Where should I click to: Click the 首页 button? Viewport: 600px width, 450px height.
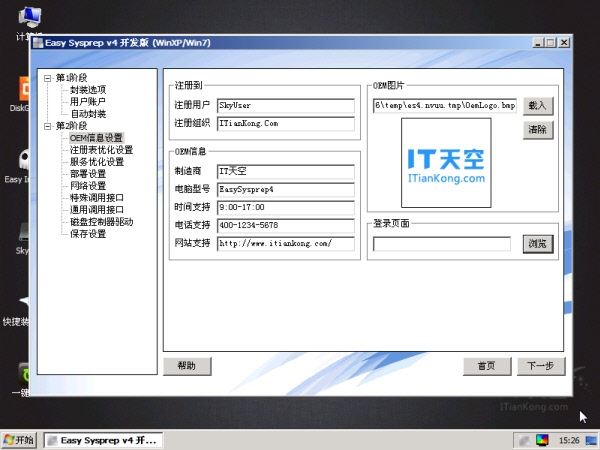click(487, 366)
